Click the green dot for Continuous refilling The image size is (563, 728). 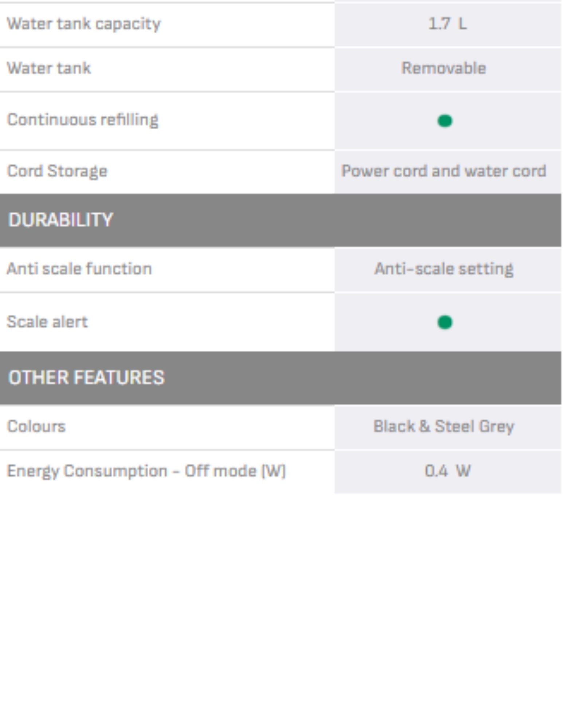click(x=444, y=121)
